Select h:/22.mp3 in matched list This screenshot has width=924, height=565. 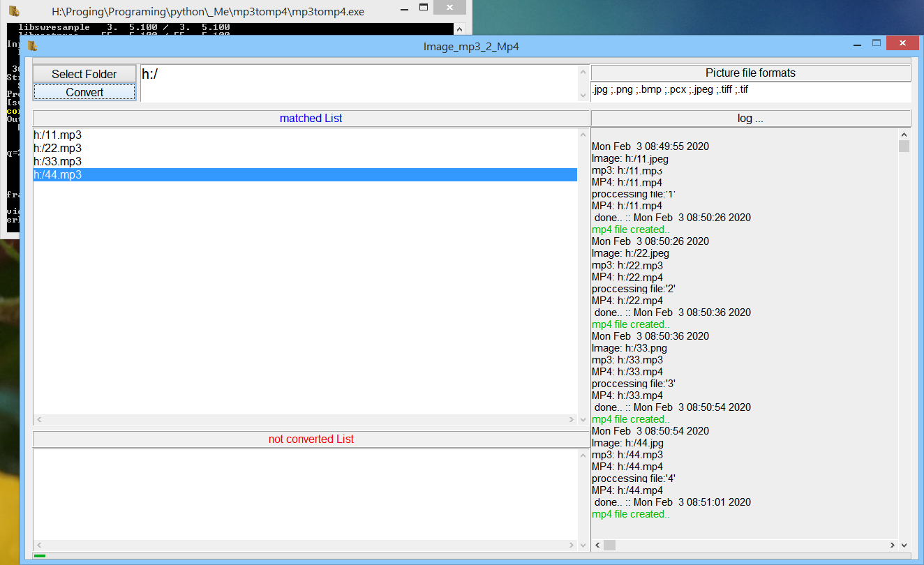58,148
